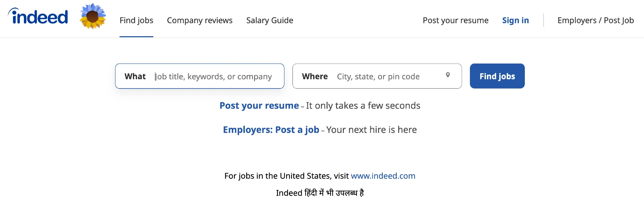
Task: Click the Sign in link
Action: (516, 20)
